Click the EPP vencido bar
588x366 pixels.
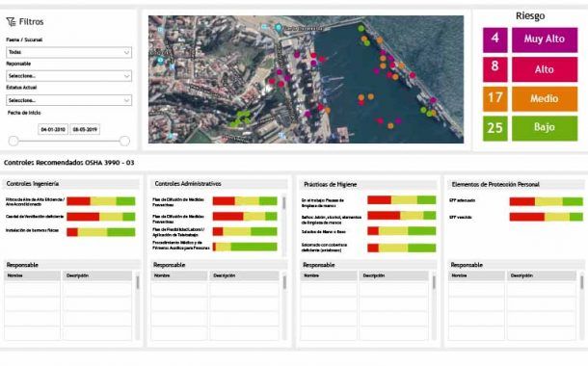[547, 217]
